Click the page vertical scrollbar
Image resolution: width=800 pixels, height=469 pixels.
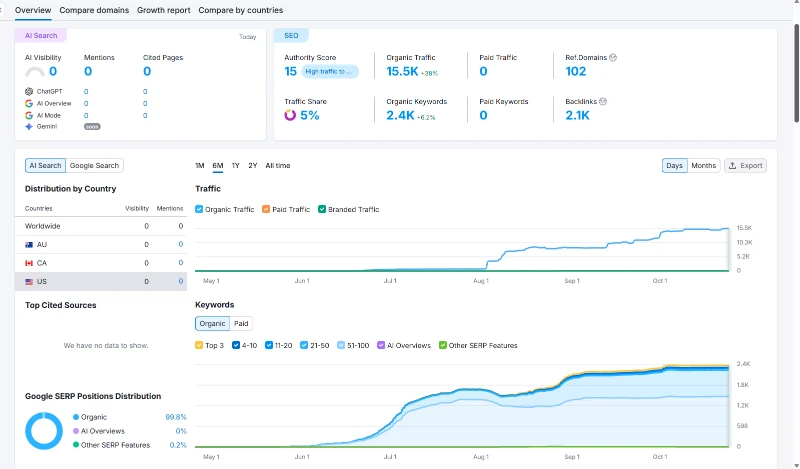pyautogui.click(x=796, y=71)
